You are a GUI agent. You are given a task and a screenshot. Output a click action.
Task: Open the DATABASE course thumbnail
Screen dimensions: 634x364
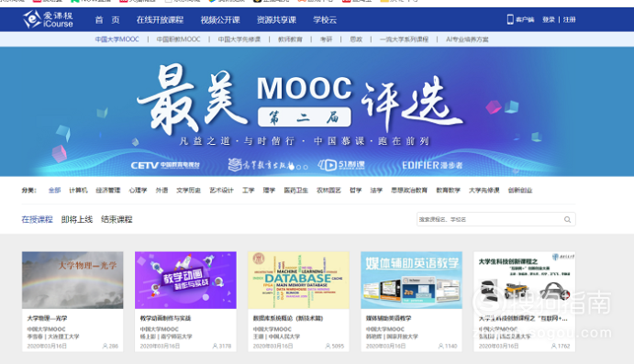tap(298, 281)
